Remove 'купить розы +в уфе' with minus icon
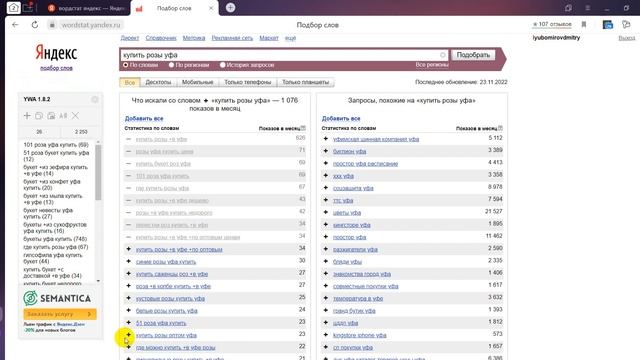Viewport: 640px width, 360px height. pyautogui.click(x=129, y=139)
